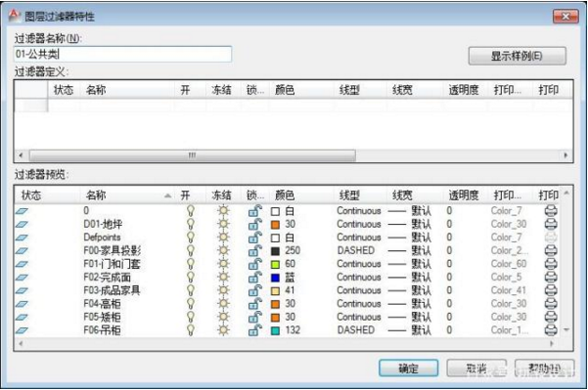This screenshot has width=588, height=390.
Task: Click the blue color swatch of F02-完成面
Action: [x=275, y=278]
